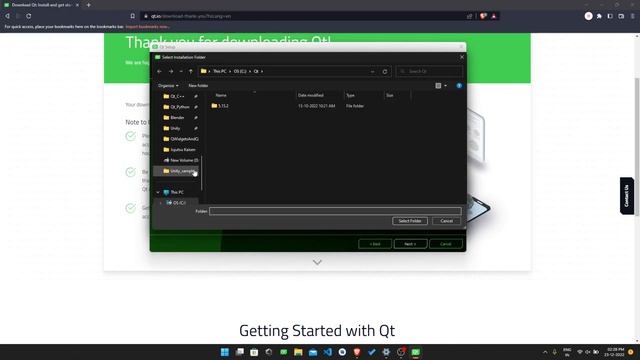Click the forward arrow in folder dialog
640x360 pixels.
point(171,71)
